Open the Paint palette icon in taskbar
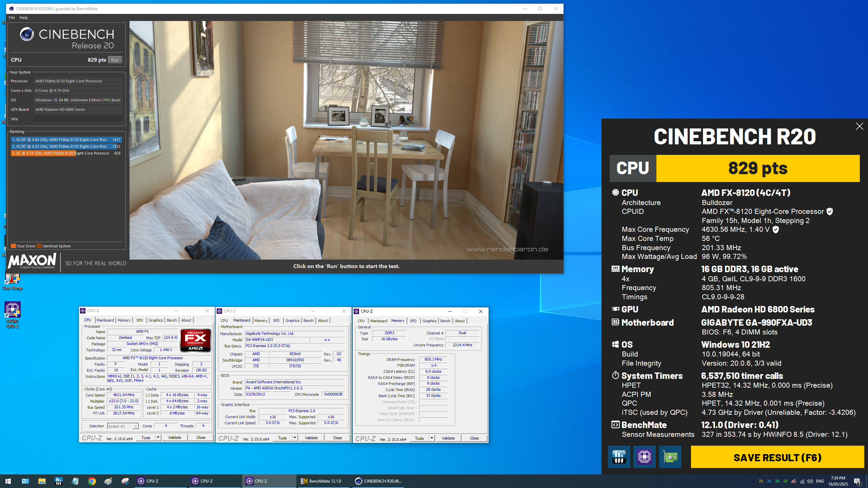Viewport: 868px width, 488px height. point(108,481)
